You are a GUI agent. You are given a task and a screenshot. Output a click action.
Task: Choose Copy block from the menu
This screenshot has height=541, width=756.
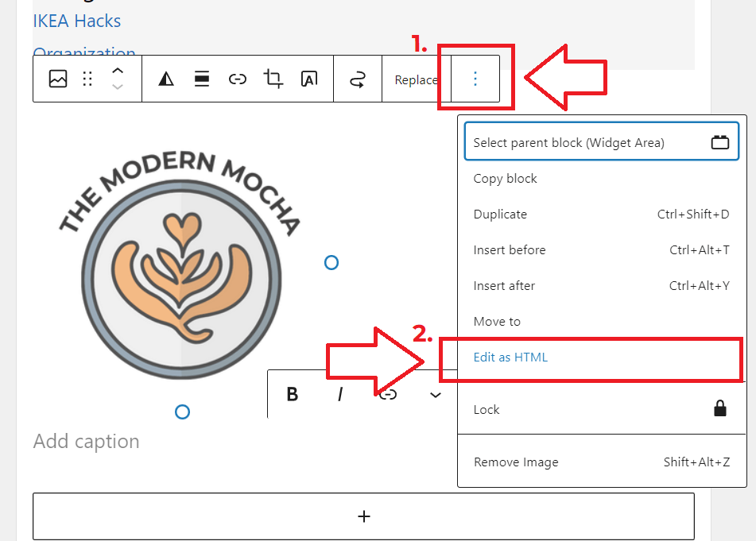[x=601, y=178]
